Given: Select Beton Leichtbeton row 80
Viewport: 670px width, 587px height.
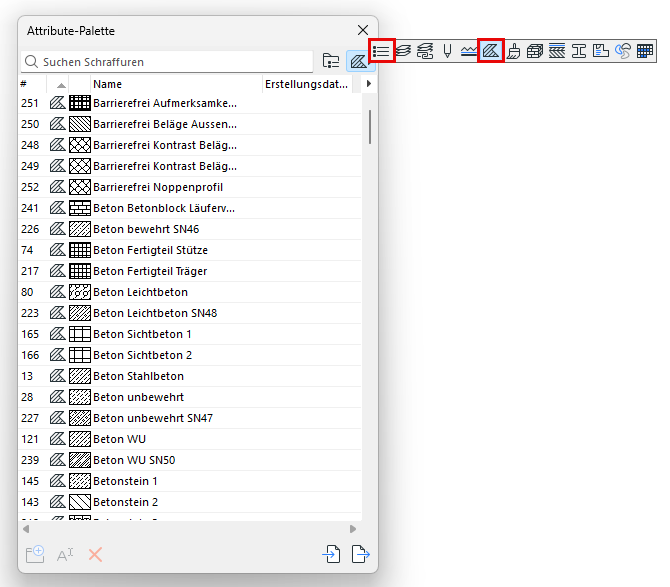Looking at the screenshot, I should [190, 292].
